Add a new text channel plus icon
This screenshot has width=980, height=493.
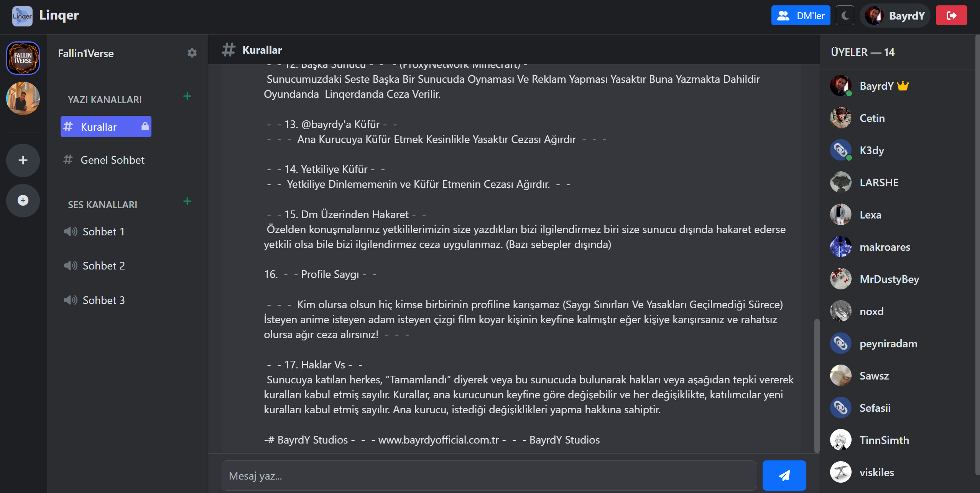point(187,96)
